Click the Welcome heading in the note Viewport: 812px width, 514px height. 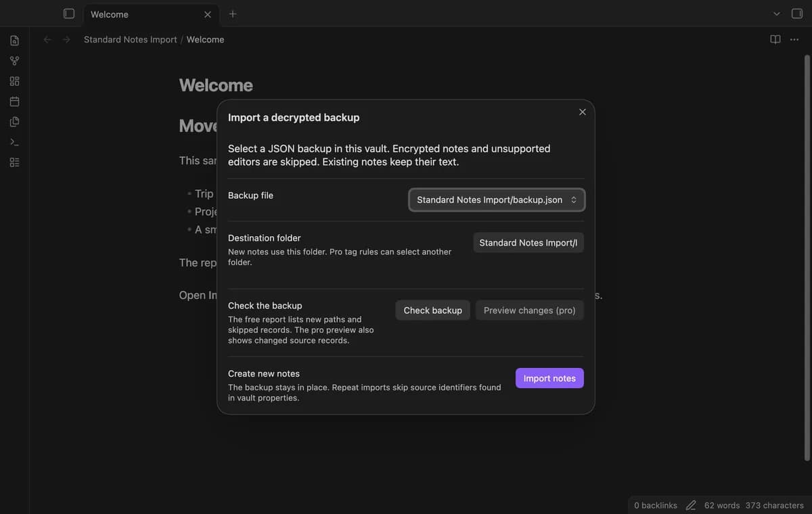pyautogui.click(x=216, y=85)
